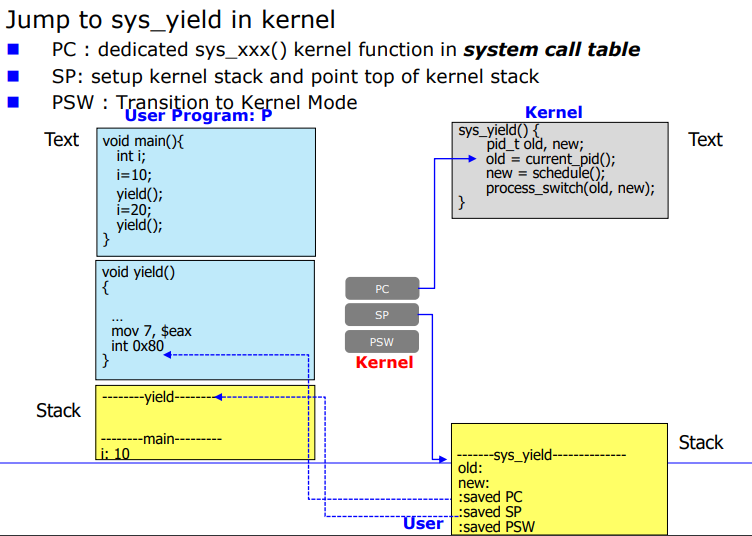
Task: Click the '-------sys_yield-------' kernel stack label
Action: [x=541, y=455]
